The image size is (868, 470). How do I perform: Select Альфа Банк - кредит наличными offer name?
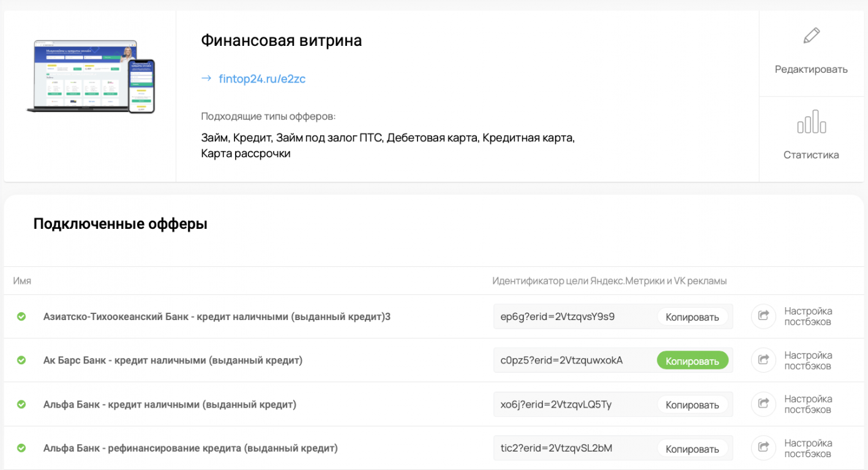[x=170, y=405]
